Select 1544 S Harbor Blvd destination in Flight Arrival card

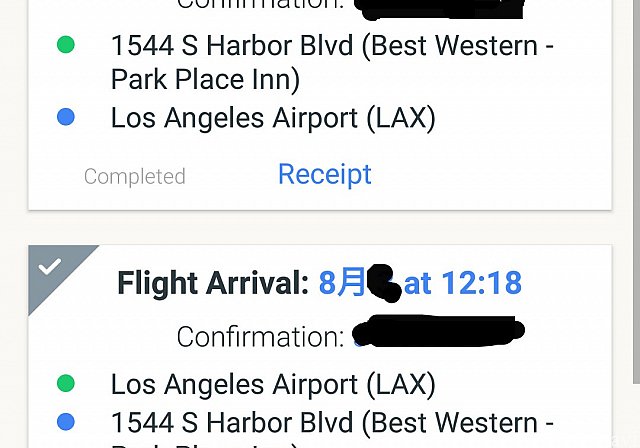pos(332,428)
